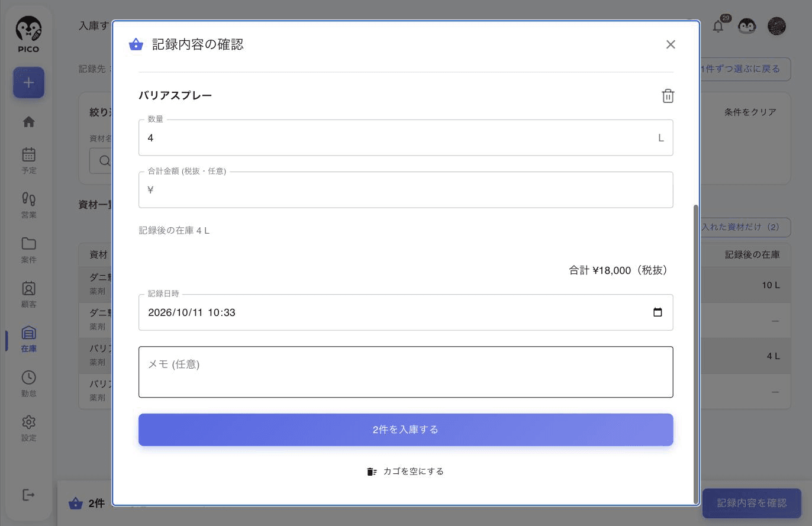Viewport: 812px width, 526px height.
Task: Open notifications bell with badge 29
Action: [718, 26]
